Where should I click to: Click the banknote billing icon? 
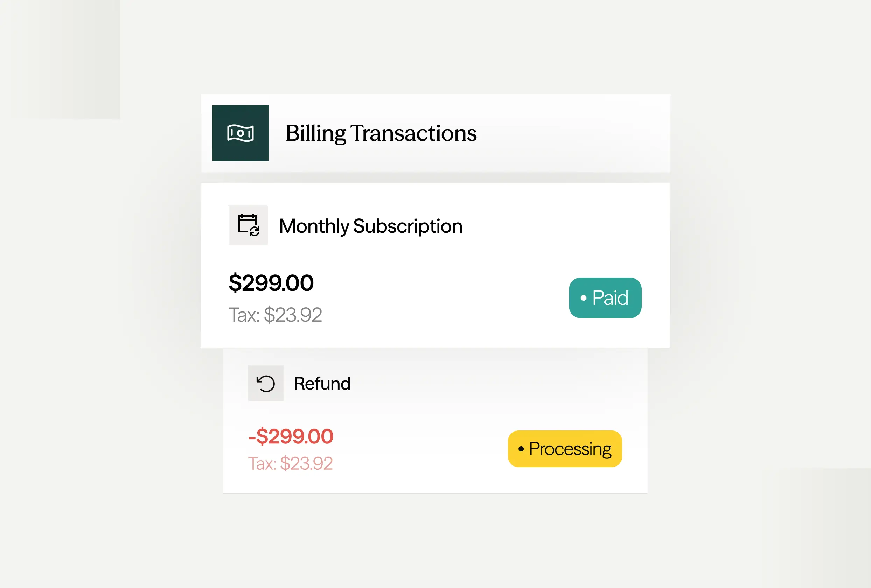tap(240, 133)
